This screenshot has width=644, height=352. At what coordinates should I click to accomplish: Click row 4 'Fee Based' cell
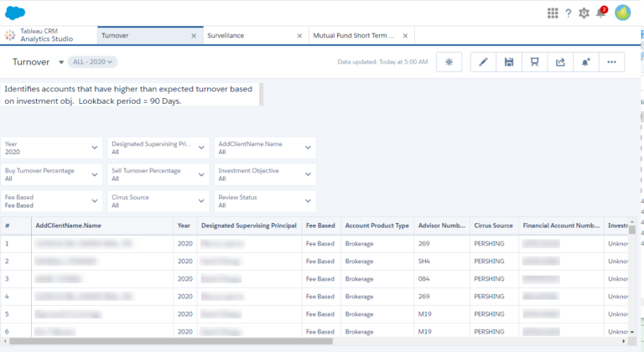(321, 297)
